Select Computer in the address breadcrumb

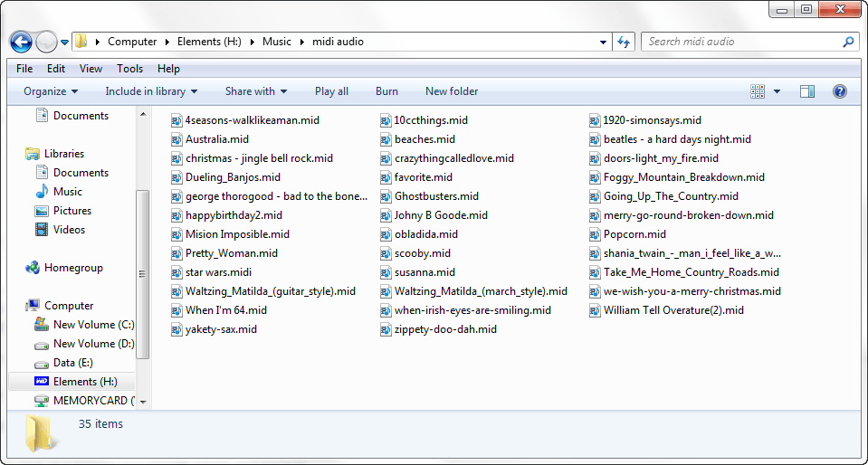pos(132,42)
